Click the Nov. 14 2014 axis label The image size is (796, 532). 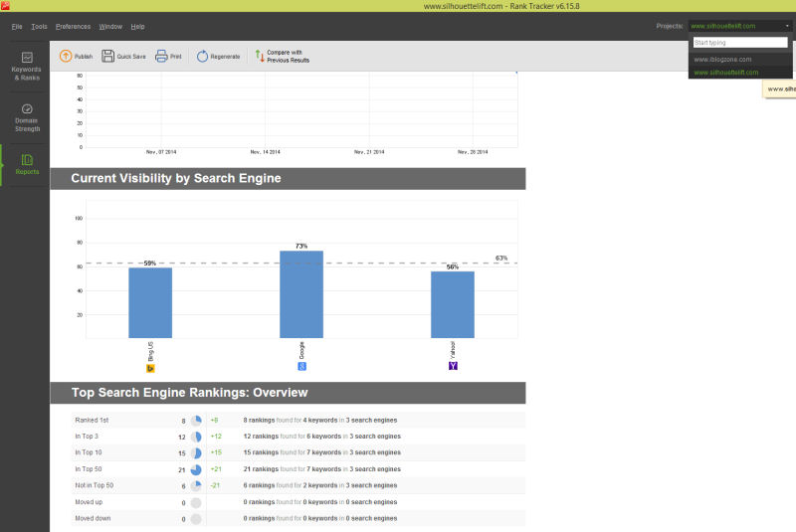265,152
